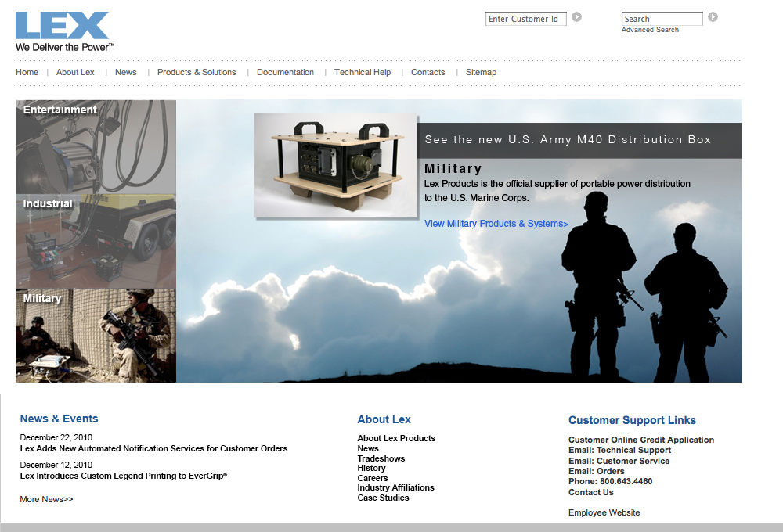Click the M40 Distribution Box product photo
The height and width of the screenshot is (532, 783).
[336, 165]
